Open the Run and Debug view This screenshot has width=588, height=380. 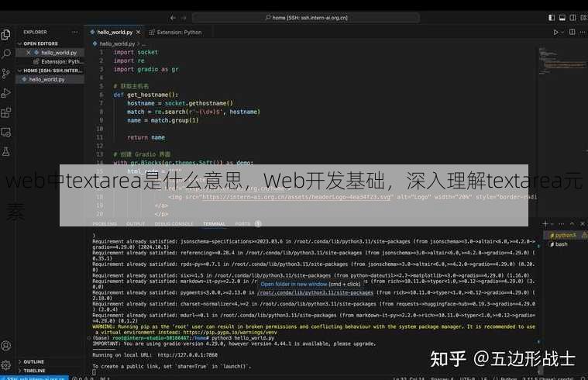coord(6,93)
